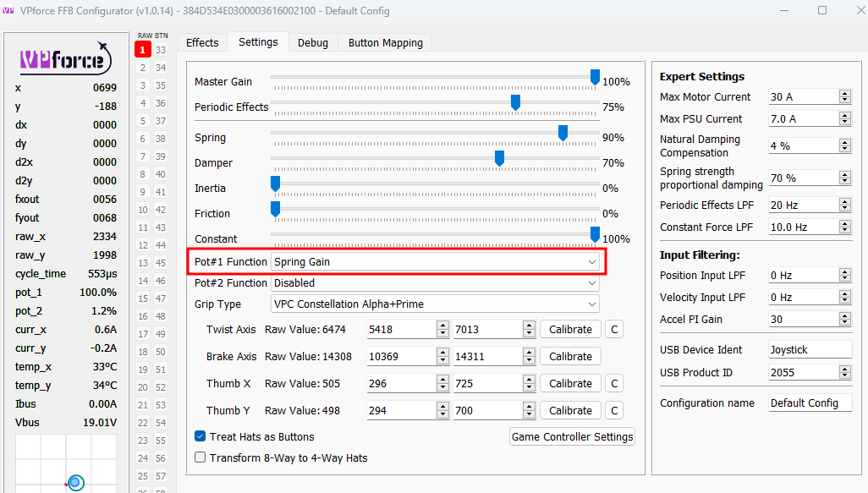
Task: Click the Friction slider handle
Action: pos(275,209)
